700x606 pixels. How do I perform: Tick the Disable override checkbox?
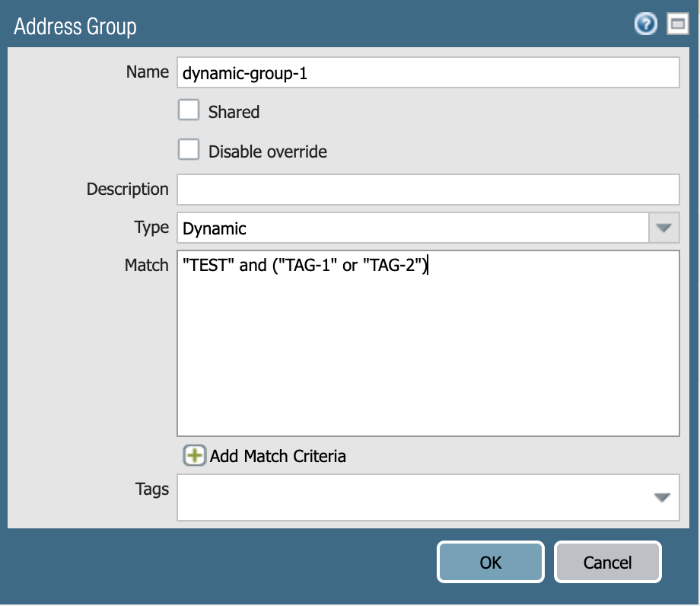[189, 149]
